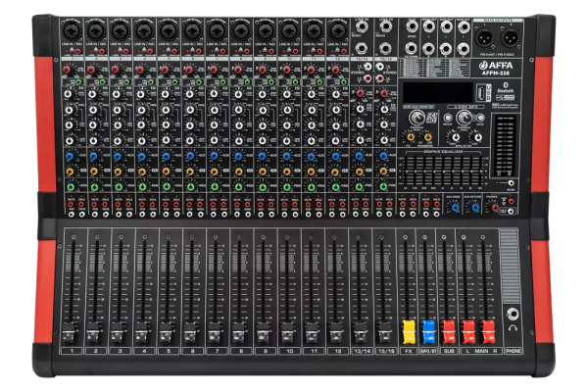Viewport: 588px width, 392px height.
Task: Click the blue AUX RETURN master knob
Action: pos(475,207)
